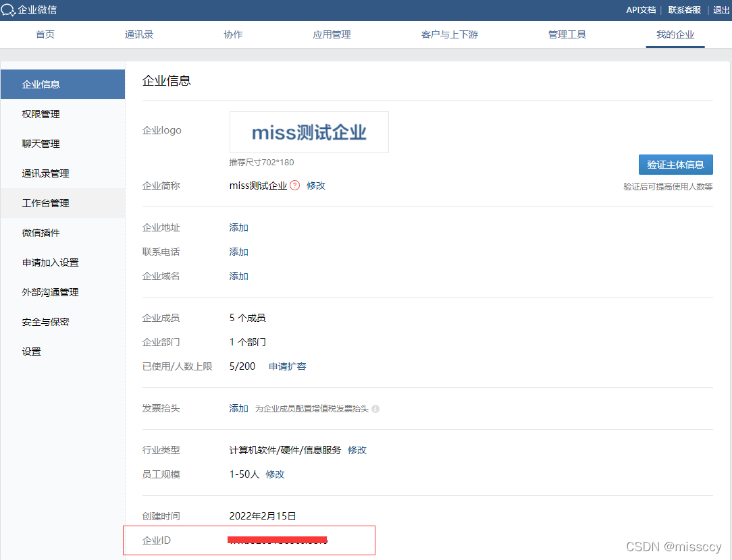Open the 通讯录 tab
This screenshot has height=560, width=732.
pyautogui.click(x=139, y=34)
